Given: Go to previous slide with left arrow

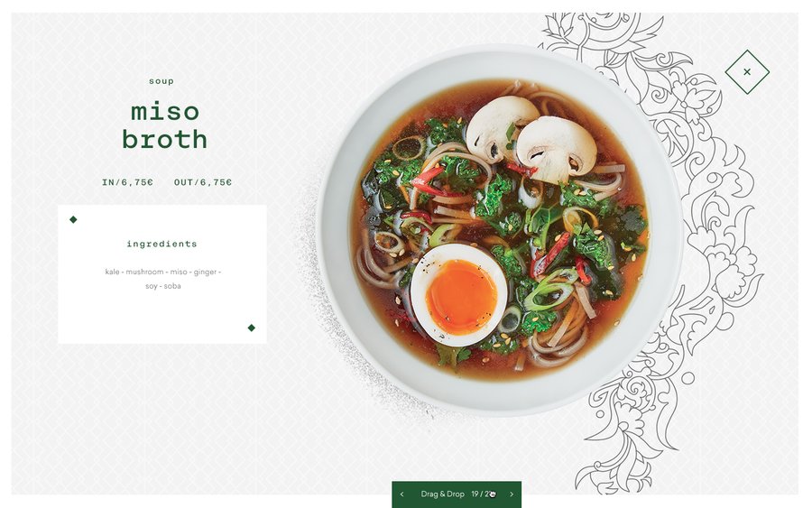Looking at the screenshot, I should [x=401, y=494].
